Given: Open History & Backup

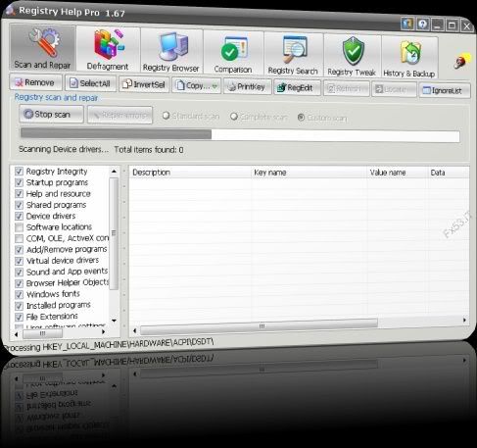Looking at the screenshot, I should (x=409, y=58).
